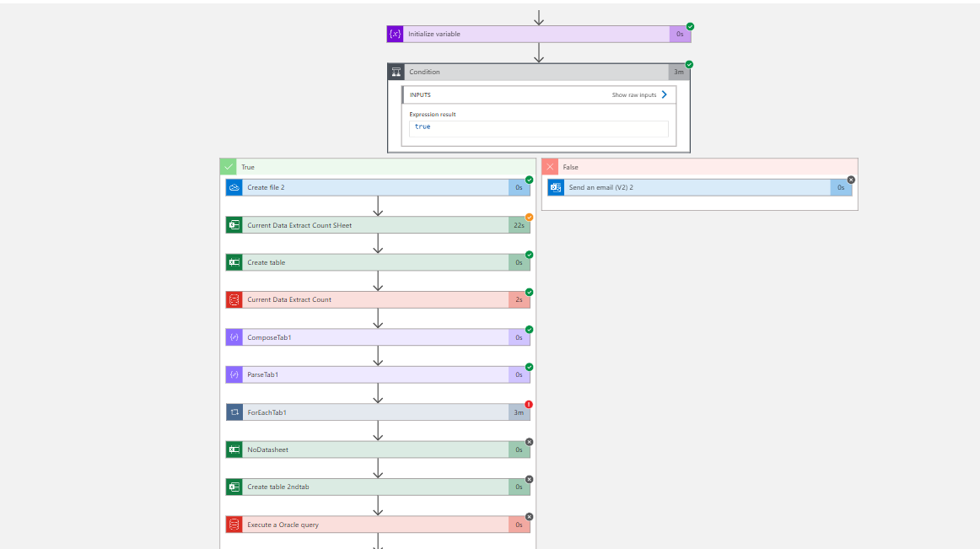This screenshot has height=549, width=980.
Task: Click the Excel icon on Create table
Action: [x=234, y=262]
